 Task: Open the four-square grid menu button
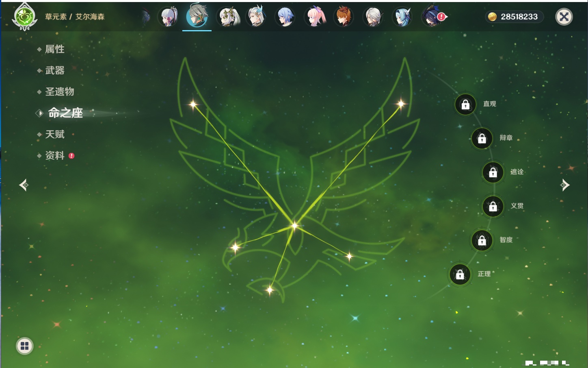tap(25, 346)
